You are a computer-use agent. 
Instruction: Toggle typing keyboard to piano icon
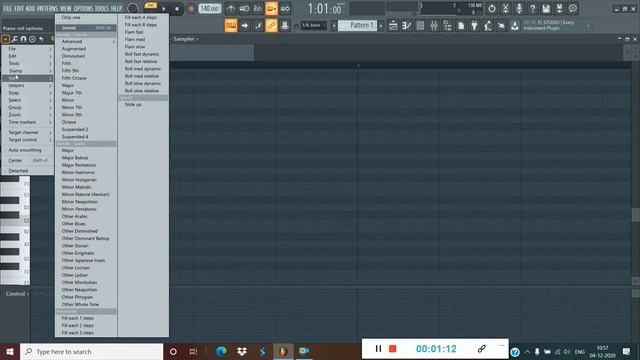(231, 26)
